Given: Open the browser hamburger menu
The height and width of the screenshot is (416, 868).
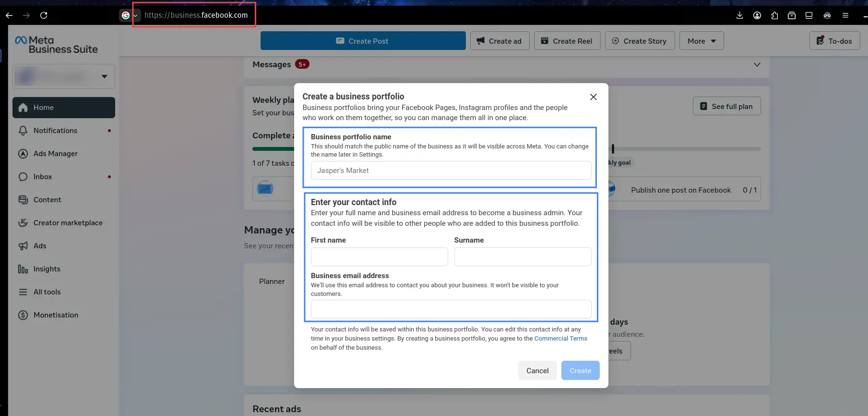Looking at the screenshot, I should pyautogui.click(x=845, y=15).
